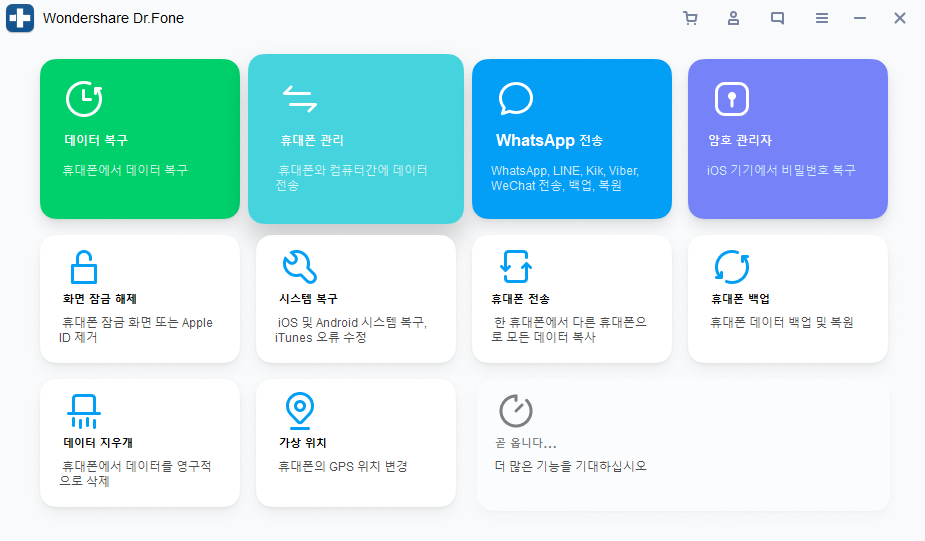Click the data eraser shredder icon
Viewport: 925px width, 541px height.
(84, 411)
